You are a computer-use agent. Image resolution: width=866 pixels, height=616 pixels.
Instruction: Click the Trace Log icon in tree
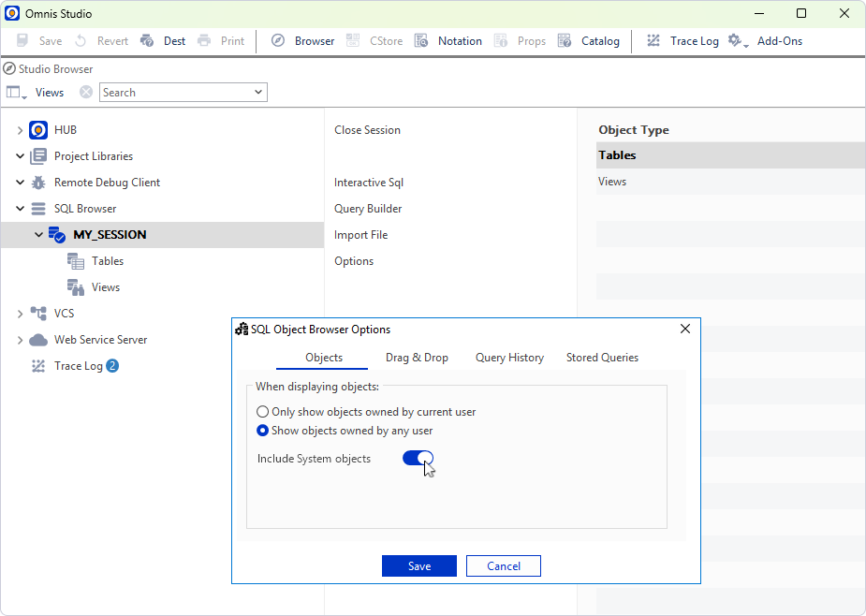click(x=38, y=366)
